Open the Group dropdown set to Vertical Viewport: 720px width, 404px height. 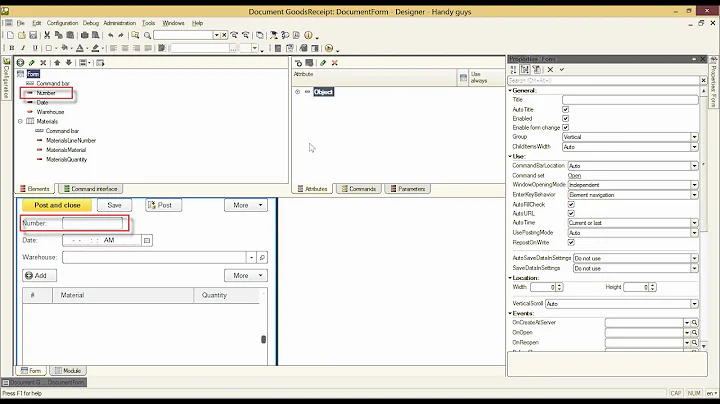click(694, 137)
